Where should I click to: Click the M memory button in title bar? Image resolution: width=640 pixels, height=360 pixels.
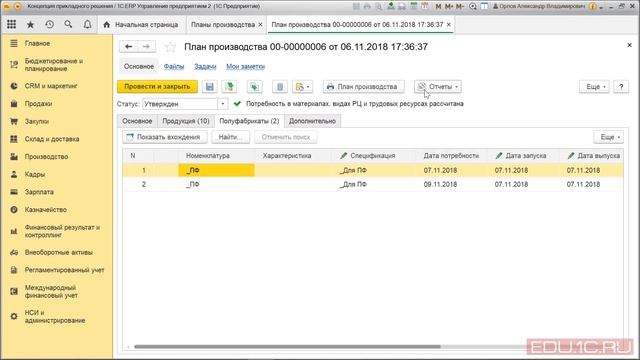(x=439, y=7)
